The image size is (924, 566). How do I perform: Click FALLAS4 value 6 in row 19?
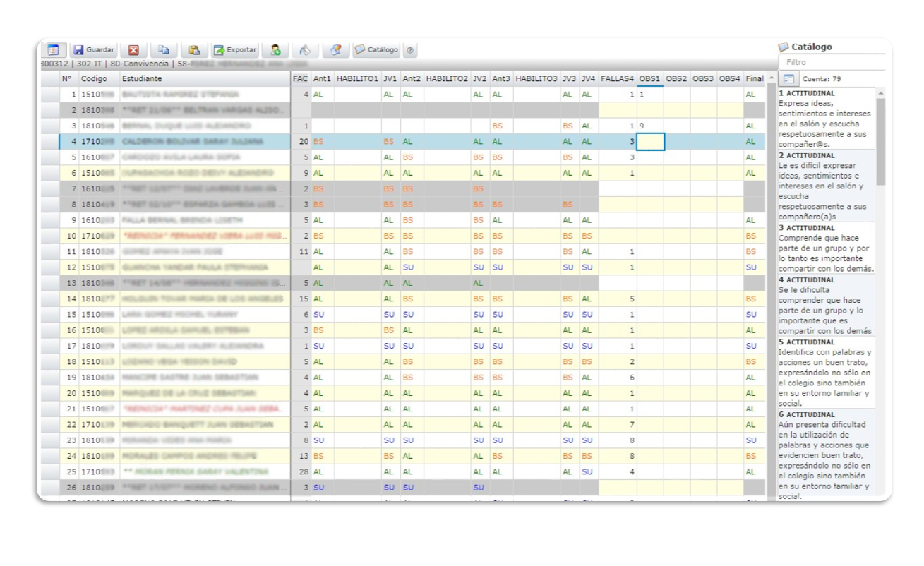[x=618, y=378]
